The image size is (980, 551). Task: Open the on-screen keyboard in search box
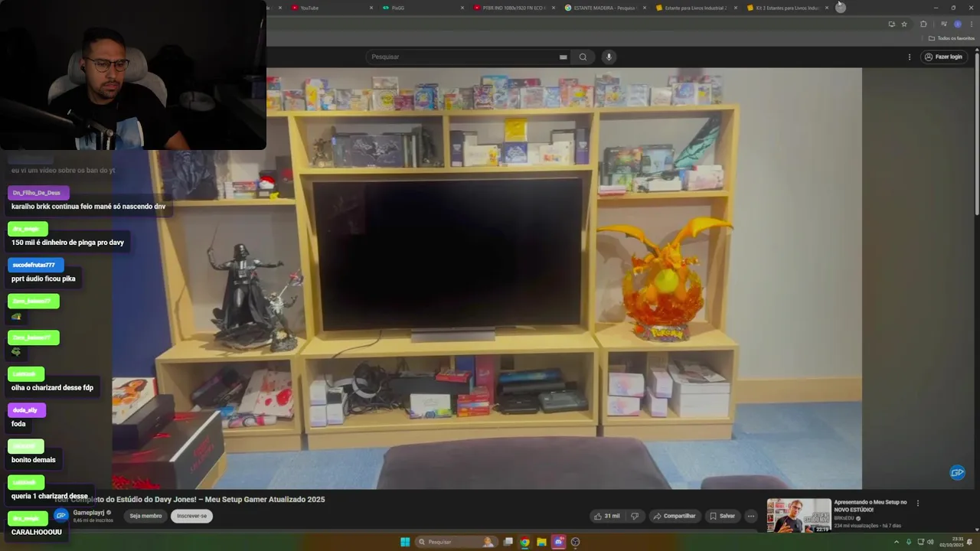[563, 57]
